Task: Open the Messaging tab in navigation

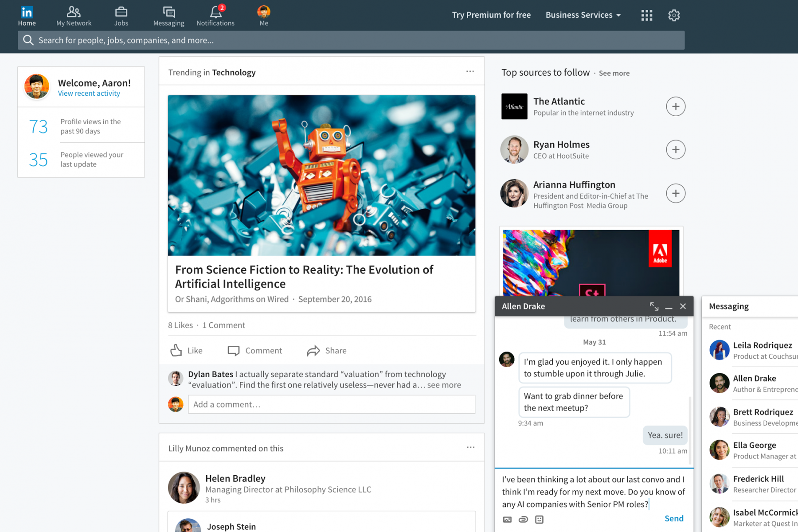Action: [x=168, y=16]
